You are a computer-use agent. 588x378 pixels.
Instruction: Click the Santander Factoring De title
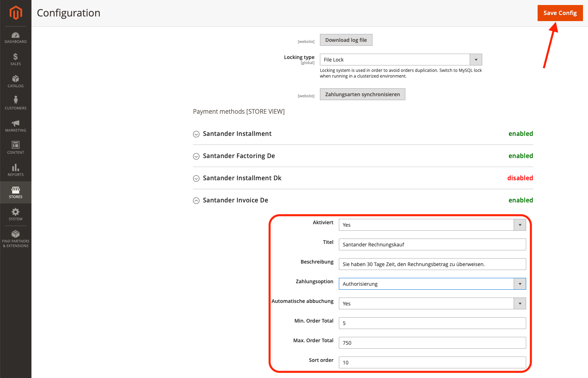[239, 156]
